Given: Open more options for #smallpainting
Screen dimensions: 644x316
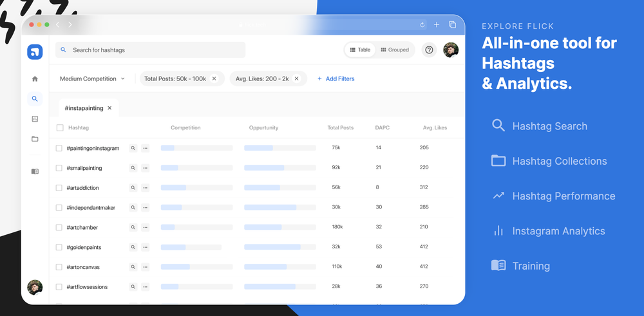Looking at the screenshot, I should (145, 168).
